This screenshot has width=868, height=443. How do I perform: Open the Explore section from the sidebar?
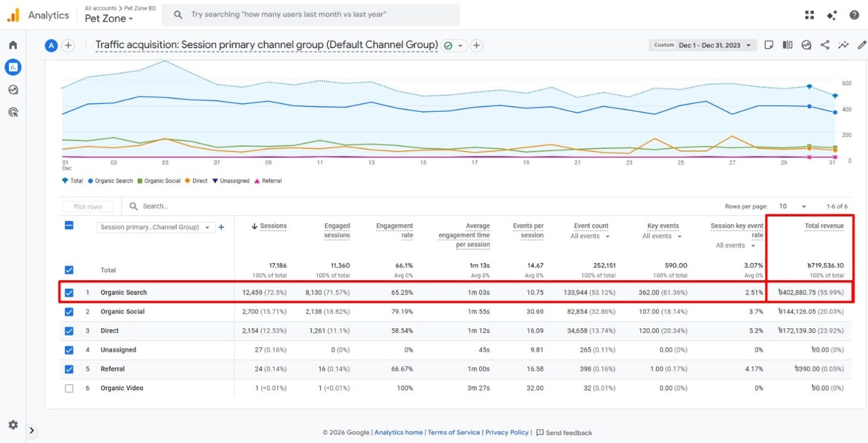click(12, 89)
